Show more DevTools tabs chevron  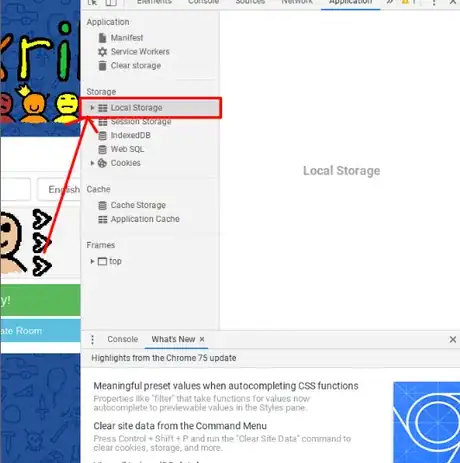(389, 2)
